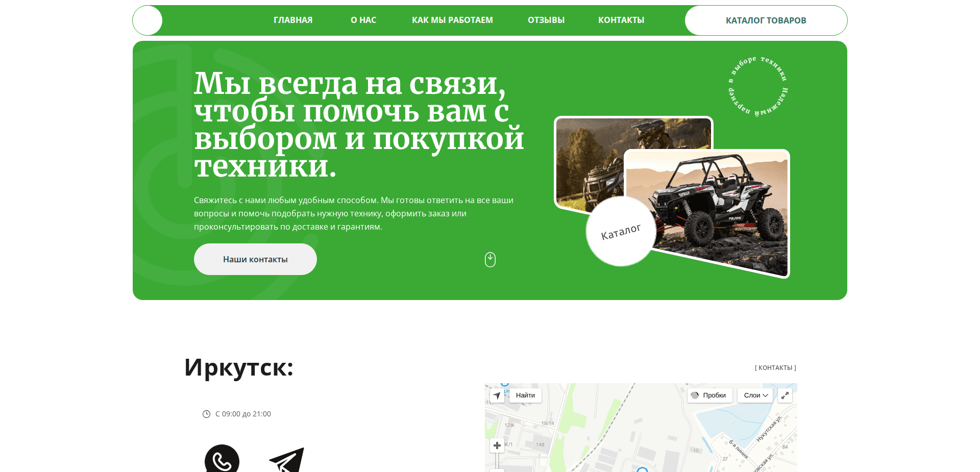Click the round site logo in the header
This screenshot has height=472, width=980.
[x=147, y=20]
